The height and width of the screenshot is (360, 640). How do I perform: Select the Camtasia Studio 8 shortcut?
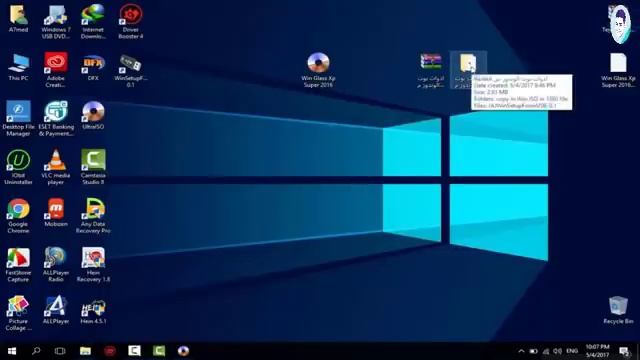(93, 160)
